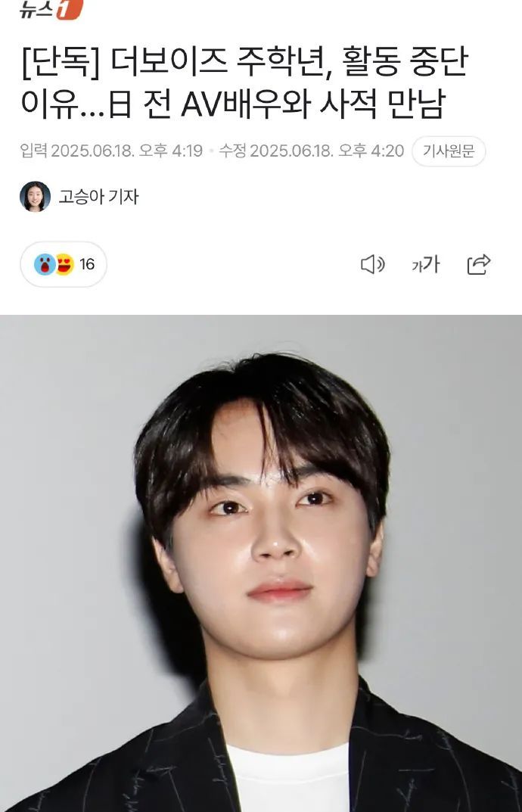Open the 기사원문 original article button
This screenshot has width=522, height=812.
click(x=449, y=151)
